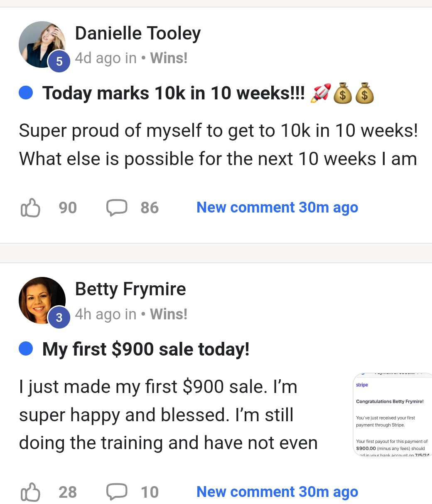432x504 pixels.
Task: Open Wins! category on Betty's post
Action: [169, 314]
